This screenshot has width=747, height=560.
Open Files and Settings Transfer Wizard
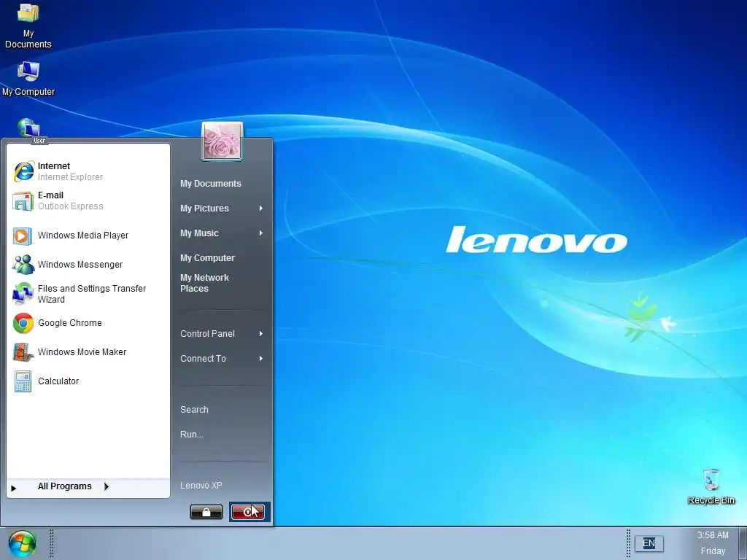(x=88, y=294)
